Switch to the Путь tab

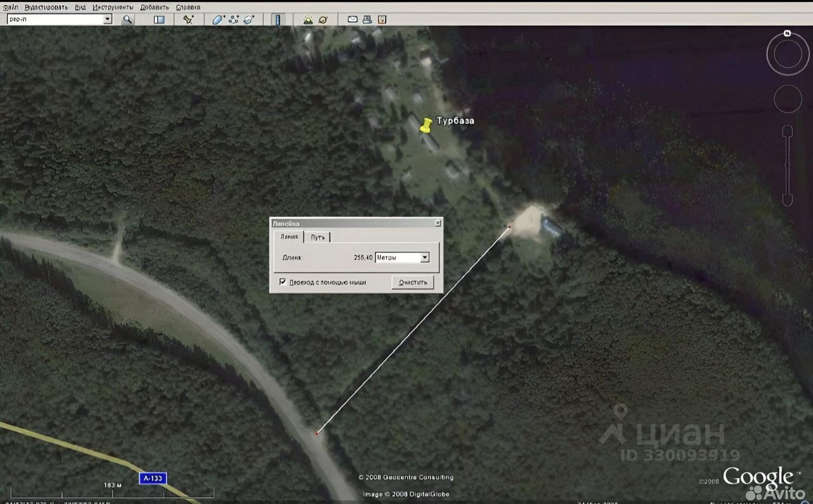pyautogui.click(x=318, y=237)
